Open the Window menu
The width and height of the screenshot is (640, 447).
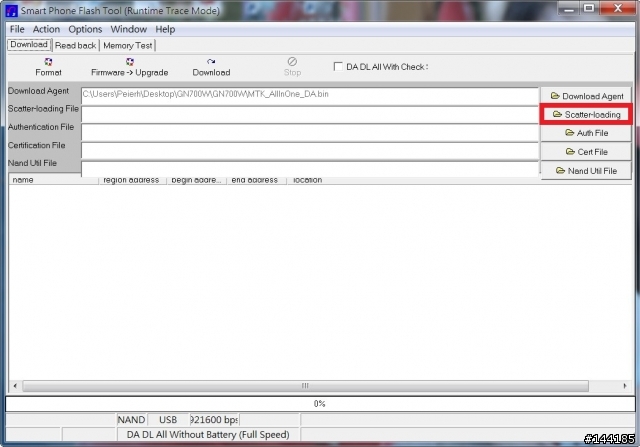[x=129, y=29]
